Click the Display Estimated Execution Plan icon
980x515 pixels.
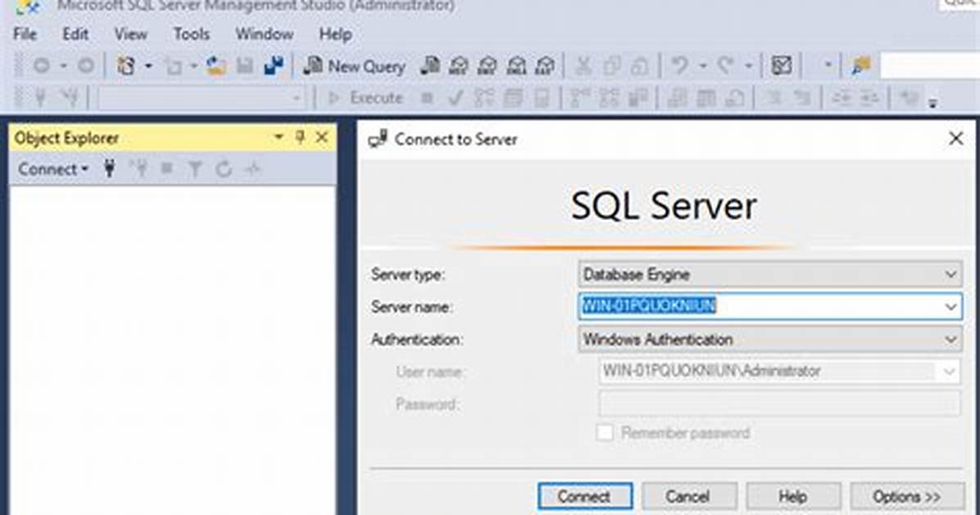tap(484, 98)
